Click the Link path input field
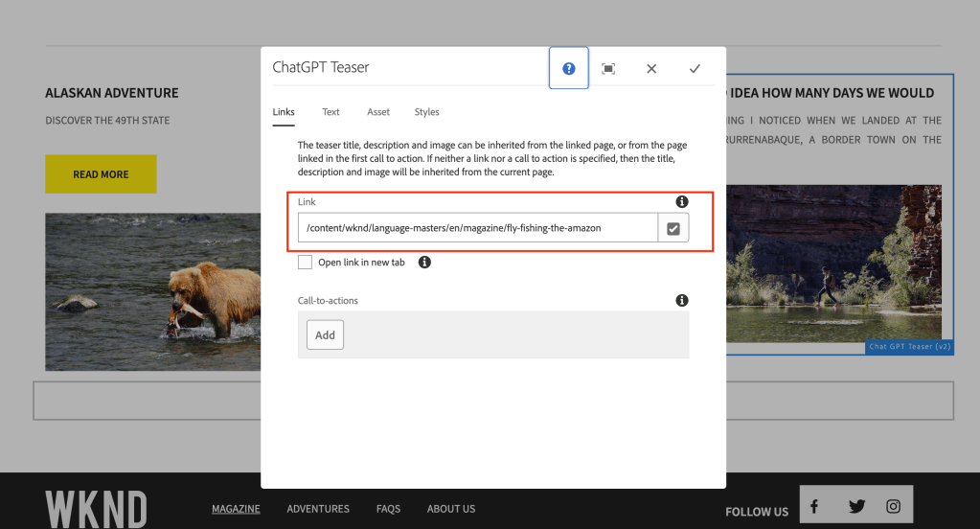The image size is (980, 529). click(x=477, y=228)
